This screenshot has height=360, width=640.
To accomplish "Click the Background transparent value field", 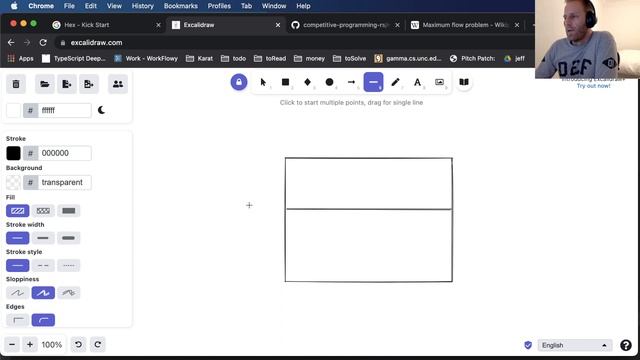I will [64, 182].
